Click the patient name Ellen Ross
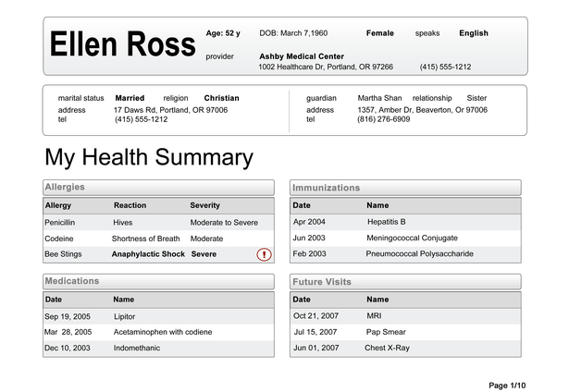 click(123, 44)
